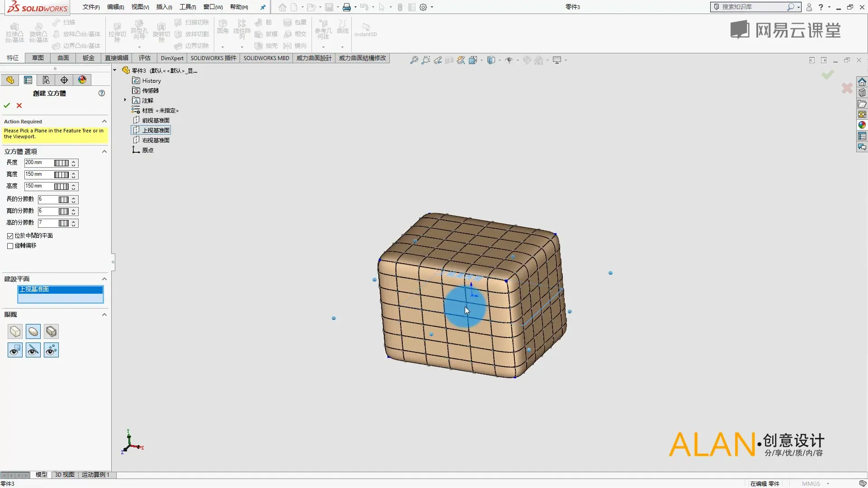Viewport: 868px width, 488px height.
Task: Open the 威力曲面設計 tab
Action: click(x=314, y=58)
